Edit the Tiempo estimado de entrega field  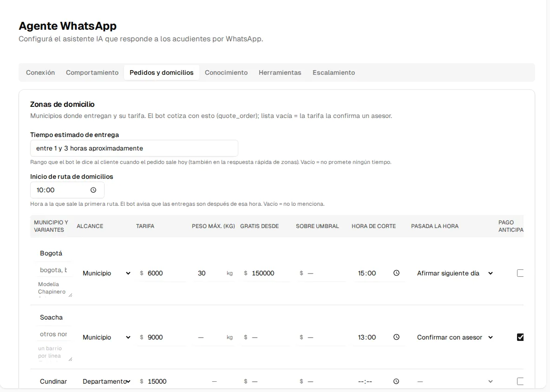[134, 148]
